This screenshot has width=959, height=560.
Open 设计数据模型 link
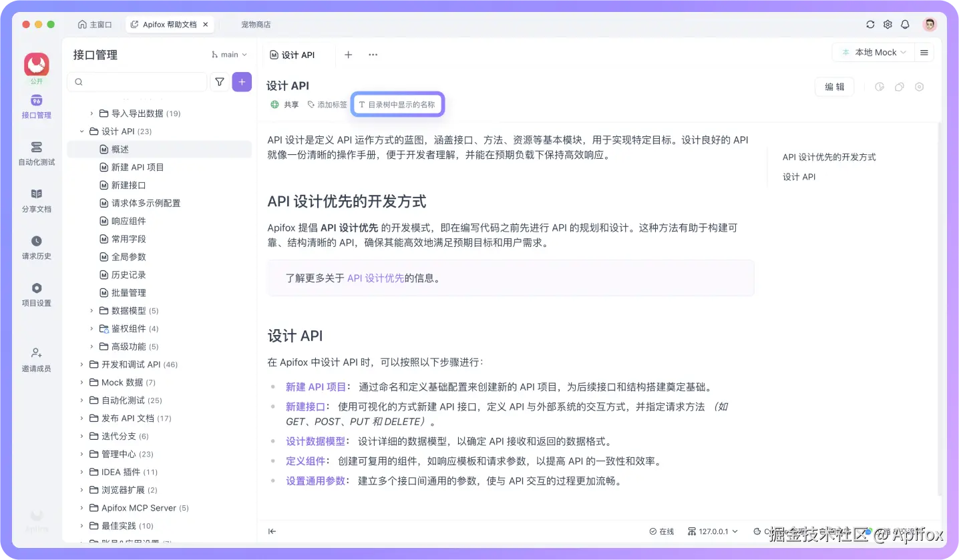(316, 441)
